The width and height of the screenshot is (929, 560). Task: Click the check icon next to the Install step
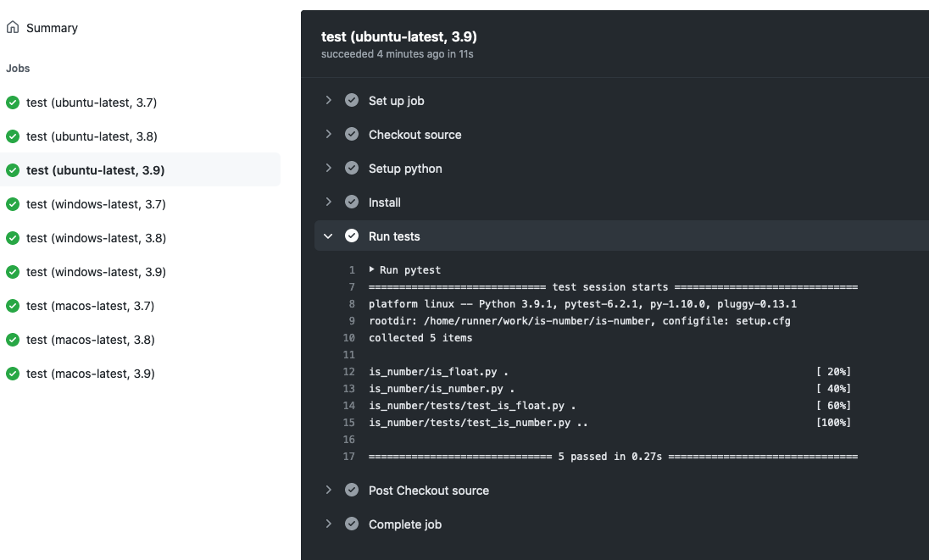point(352,202)
